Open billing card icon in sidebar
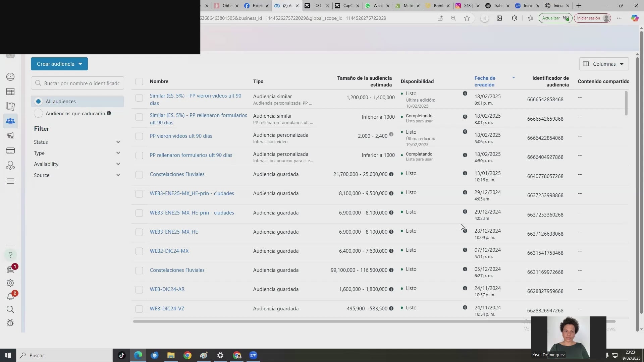Image resolution: width=644 pixels, height=362 pixels. point(10,150)
